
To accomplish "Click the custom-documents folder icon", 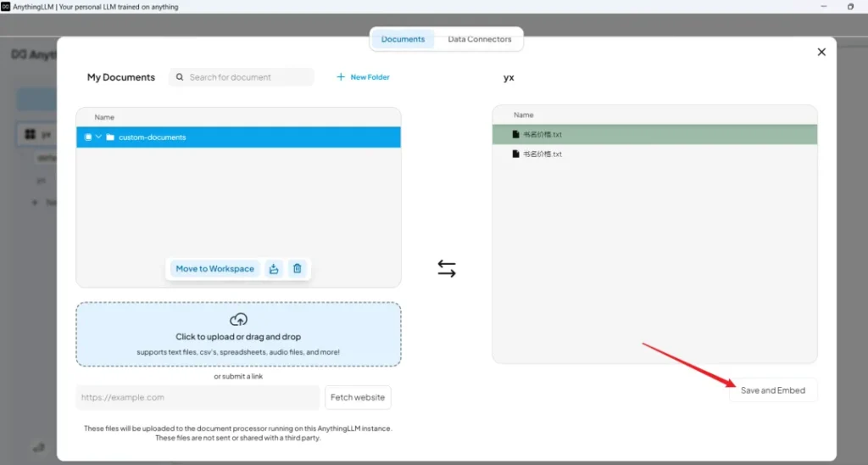I will [x=110, y=137].
